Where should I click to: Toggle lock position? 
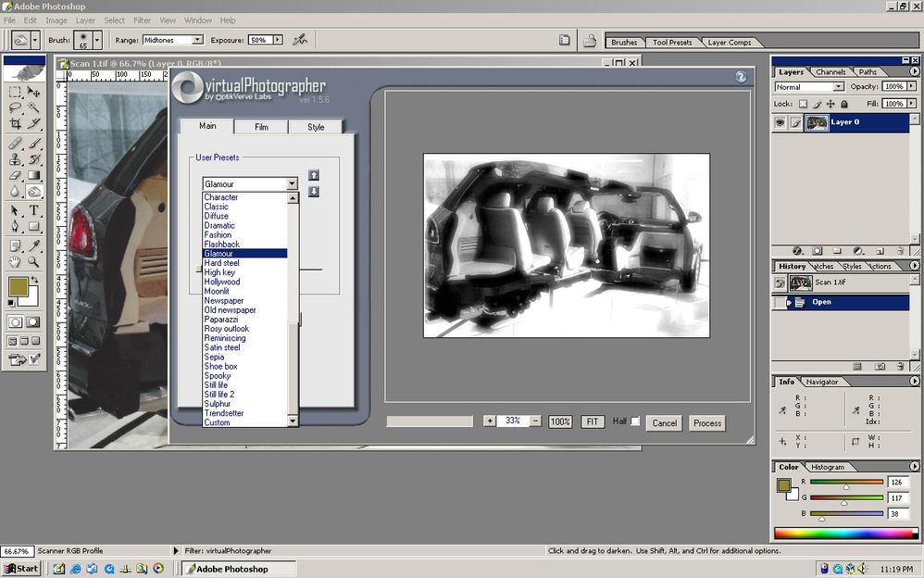tap(830, 104)
